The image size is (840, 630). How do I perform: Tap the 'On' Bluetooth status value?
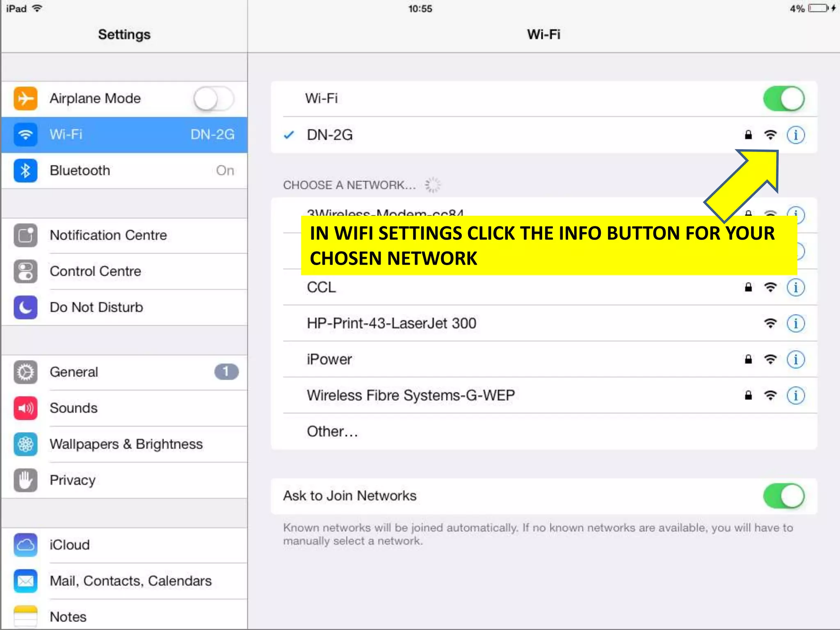(225, 171)
